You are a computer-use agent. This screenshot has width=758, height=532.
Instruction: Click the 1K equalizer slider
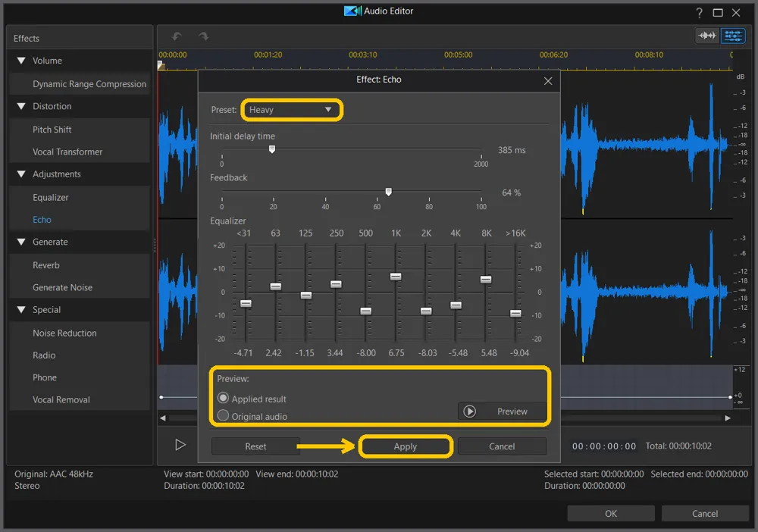396,277
